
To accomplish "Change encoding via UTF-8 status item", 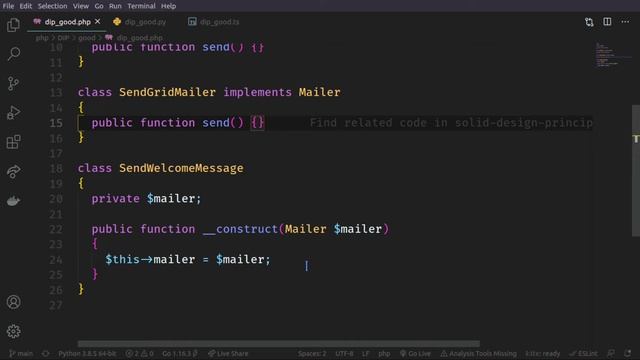I will click(344, 353).
